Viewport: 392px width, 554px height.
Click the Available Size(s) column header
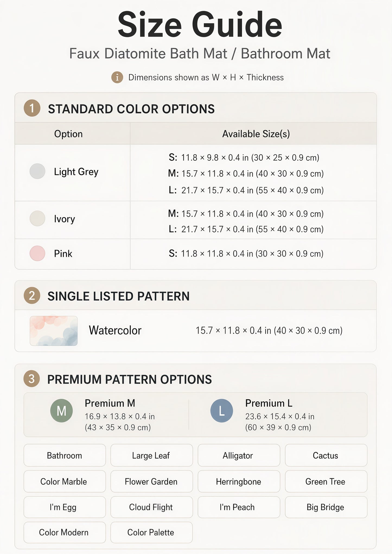(x=256, y=134)
